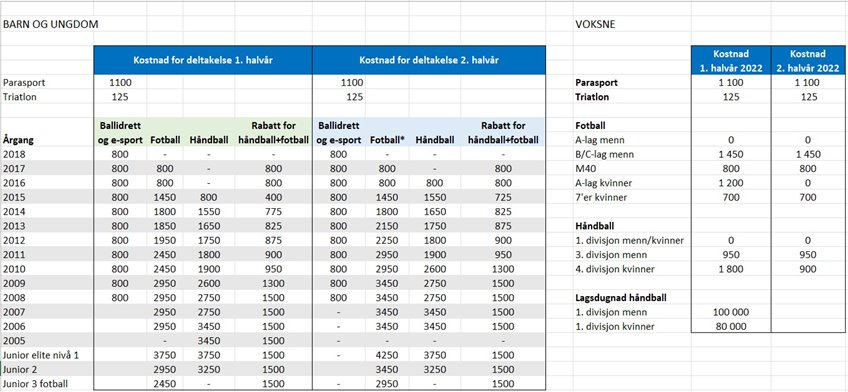Click the Fotball* column header
The height and width of the screenshot is (392, 848).
click(x=386, y=140)
